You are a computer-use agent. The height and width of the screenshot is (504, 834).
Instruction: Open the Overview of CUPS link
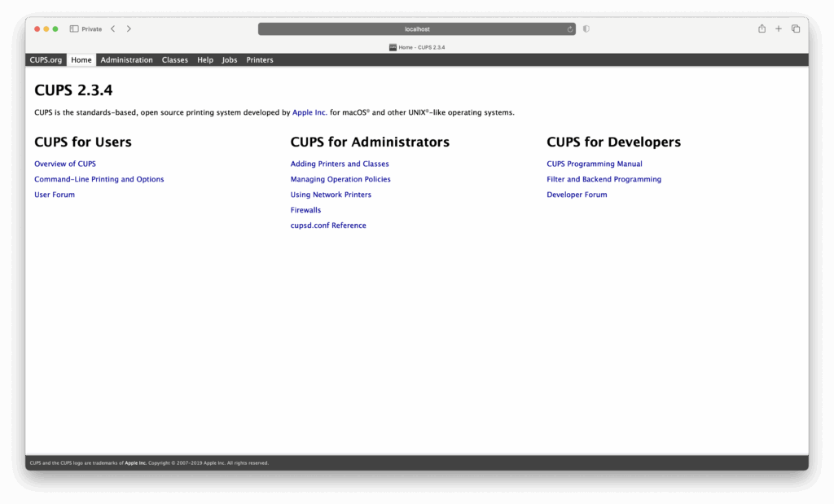coord(65,164)
